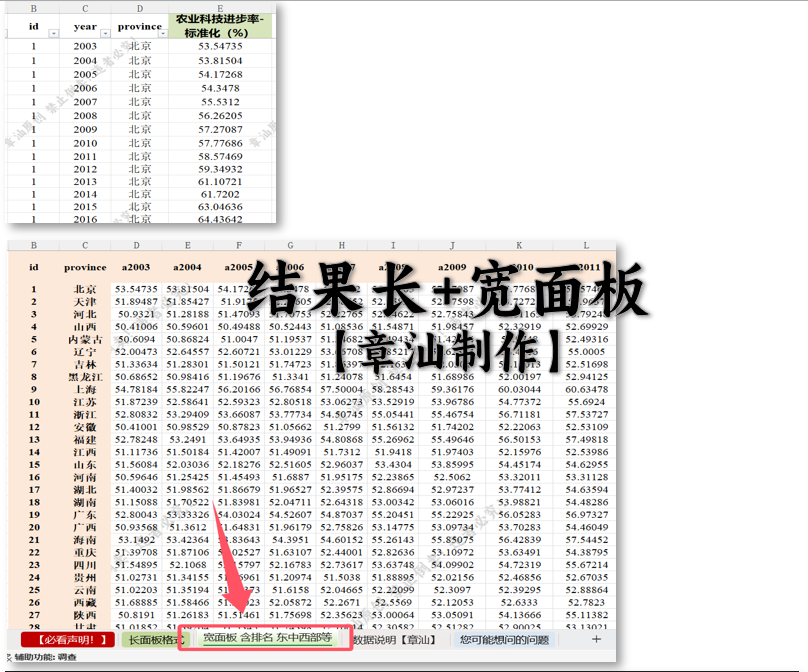Select the value 54.3478 for 2006
Image resolution: width=808 pixels, height=672 pixels.
click(x=220, y=88)
